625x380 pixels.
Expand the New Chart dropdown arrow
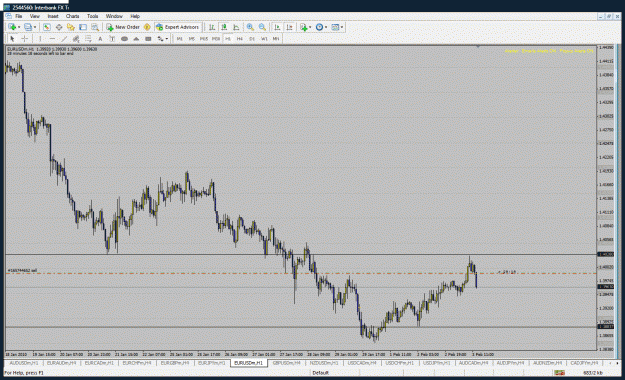19,27
